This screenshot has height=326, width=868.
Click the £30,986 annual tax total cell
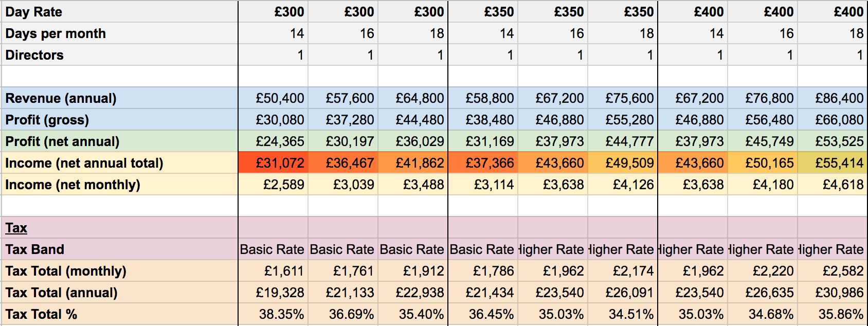[x=833, y=293]
